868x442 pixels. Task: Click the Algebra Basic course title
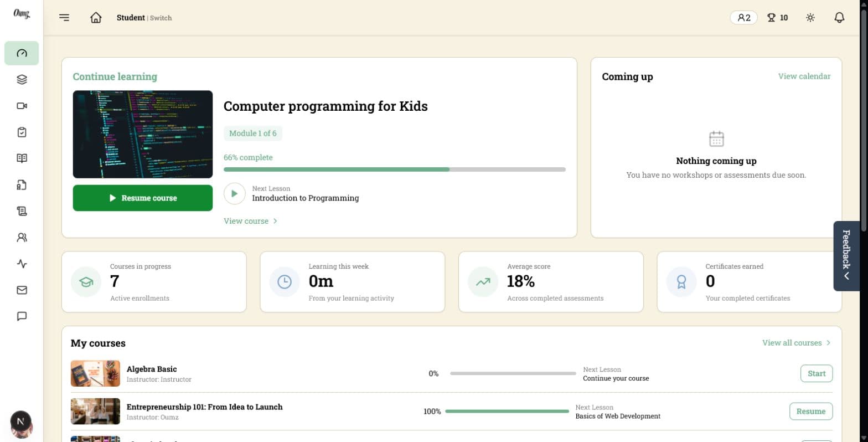point(152,369)
